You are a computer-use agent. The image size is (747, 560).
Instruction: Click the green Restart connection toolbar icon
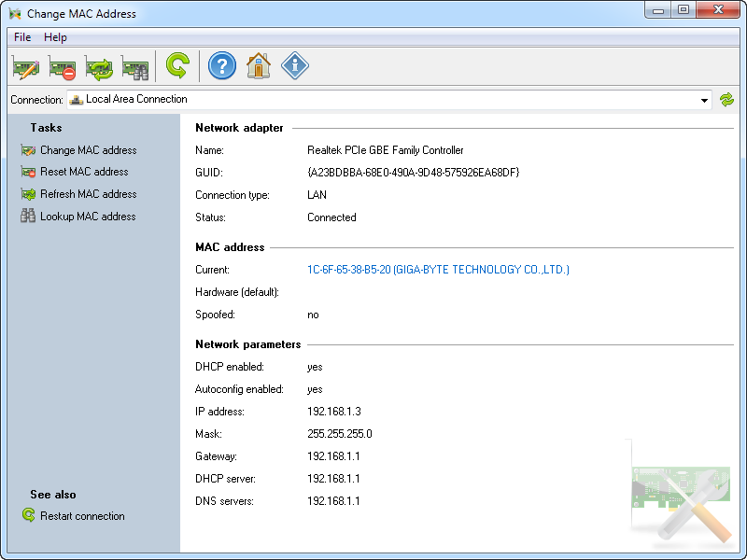tap(176, 66)
